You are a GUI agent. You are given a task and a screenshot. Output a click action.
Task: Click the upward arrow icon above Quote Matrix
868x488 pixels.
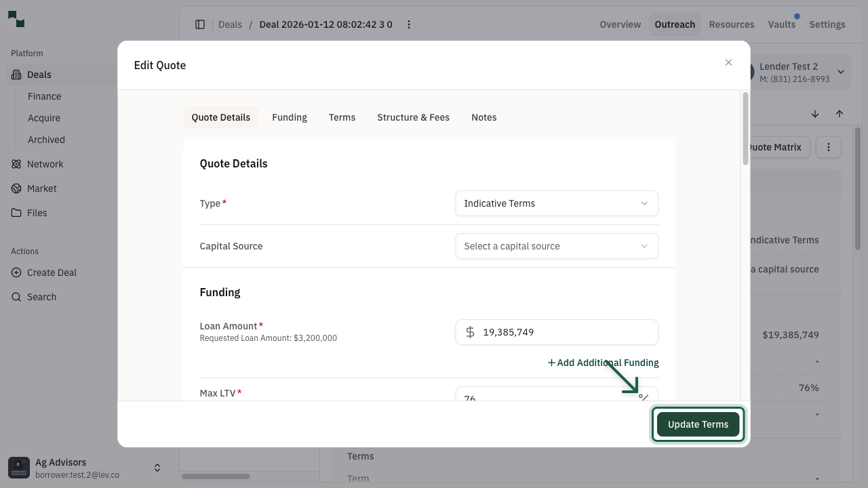pos(840,114)
